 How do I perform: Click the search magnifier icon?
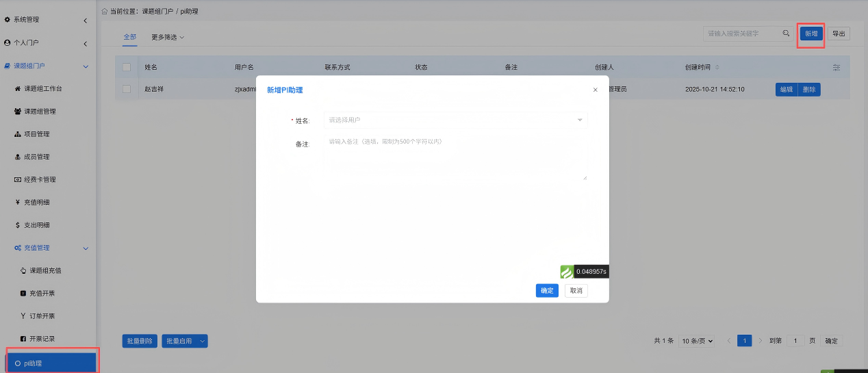pos(787,33)
